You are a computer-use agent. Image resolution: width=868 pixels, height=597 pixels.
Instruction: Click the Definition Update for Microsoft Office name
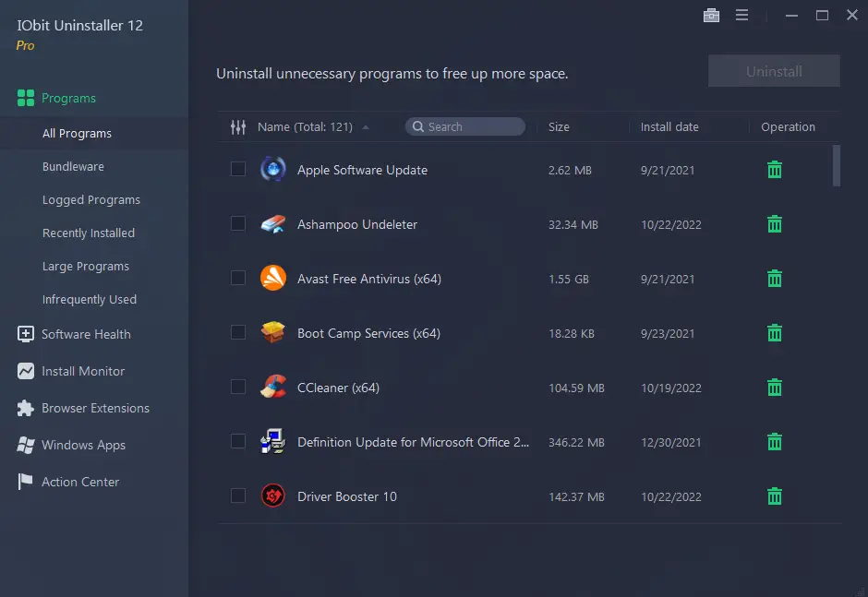413,443
